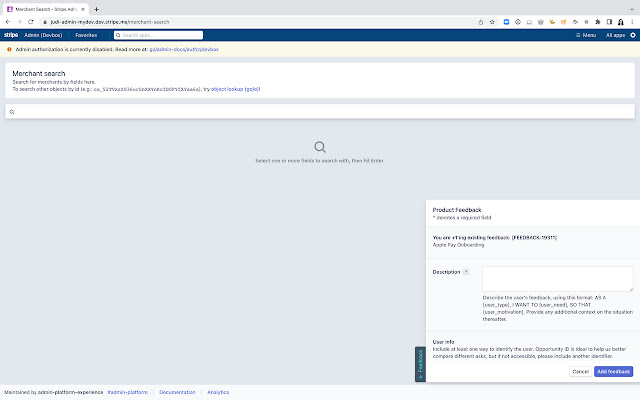Click the Description label
The height and width of the screenshot is (400, 640).
point(446,272)
